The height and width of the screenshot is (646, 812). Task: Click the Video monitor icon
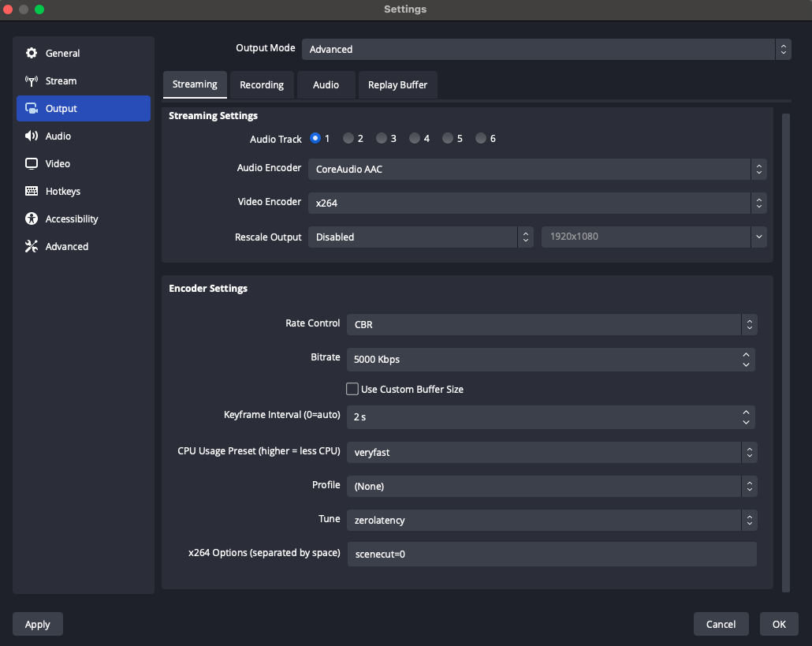(32, 164)
